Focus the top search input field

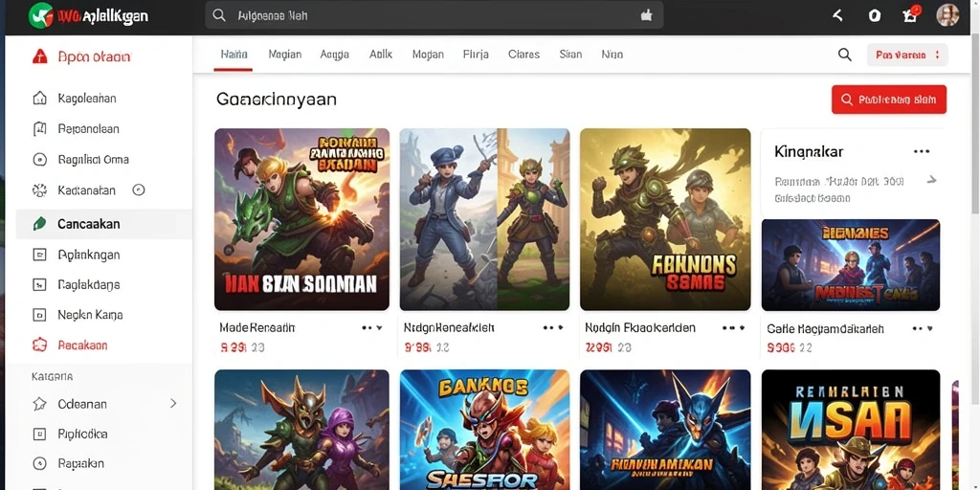coord(434,15)
